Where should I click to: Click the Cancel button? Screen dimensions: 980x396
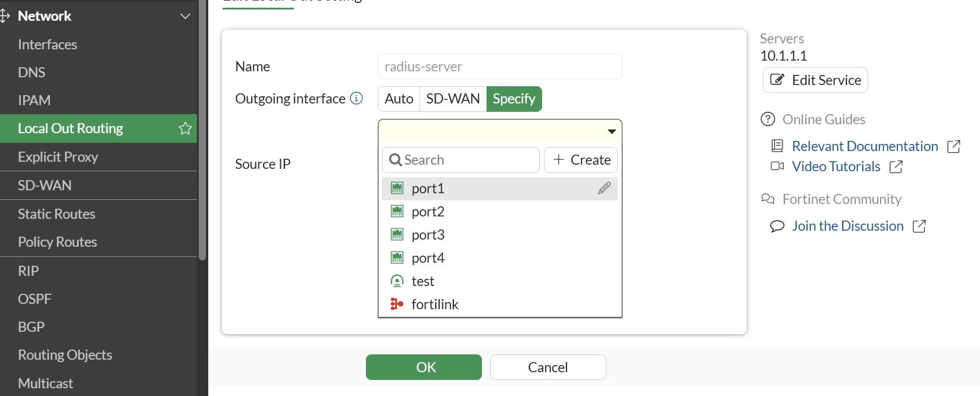[548, 367]
